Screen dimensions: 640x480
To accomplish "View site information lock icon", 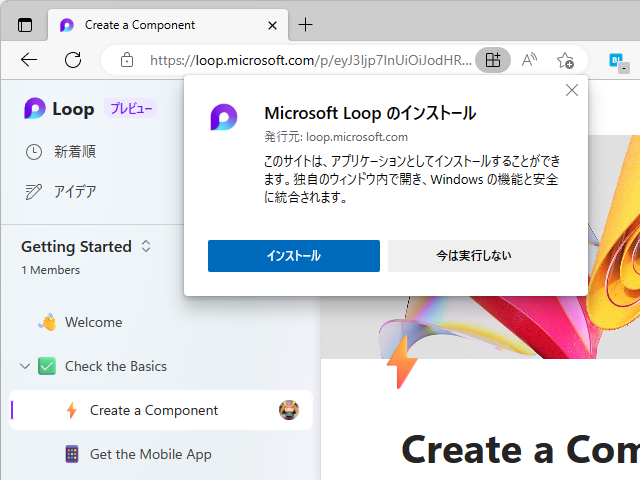I will [127, 60].
